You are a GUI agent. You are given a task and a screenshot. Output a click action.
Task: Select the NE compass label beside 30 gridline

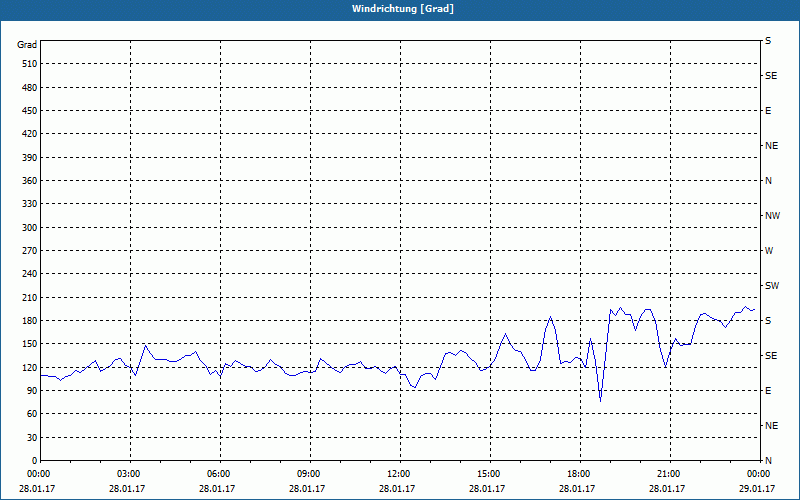[771, 426]
